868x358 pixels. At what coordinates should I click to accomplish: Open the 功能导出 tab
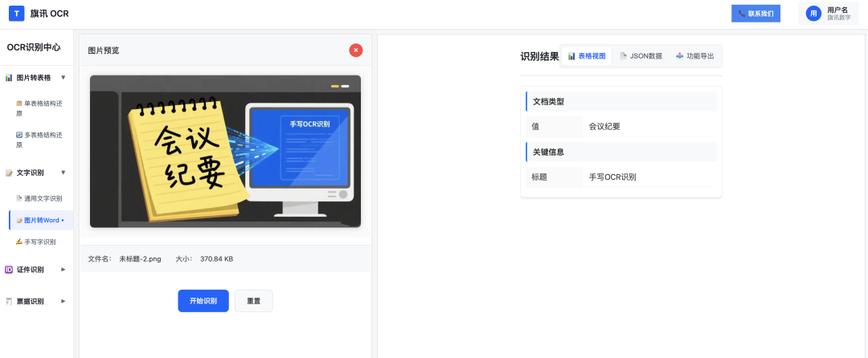(x=694, y=56)
